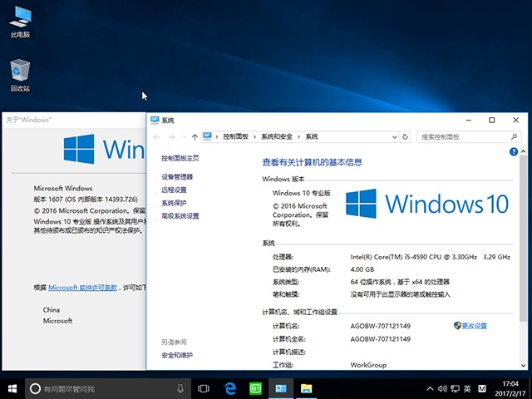
Task: Open address bar history dropdown
Action: (395, 137)
